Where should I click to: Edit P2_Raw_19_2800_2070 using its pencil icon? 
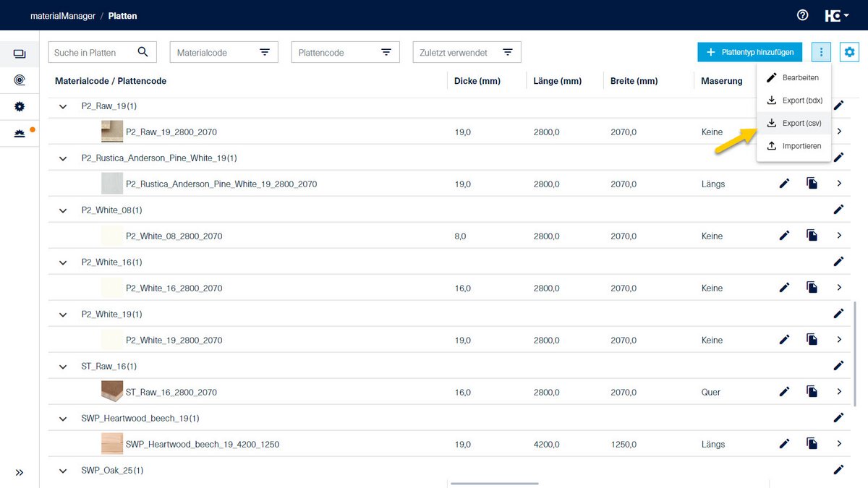point(784,131)
